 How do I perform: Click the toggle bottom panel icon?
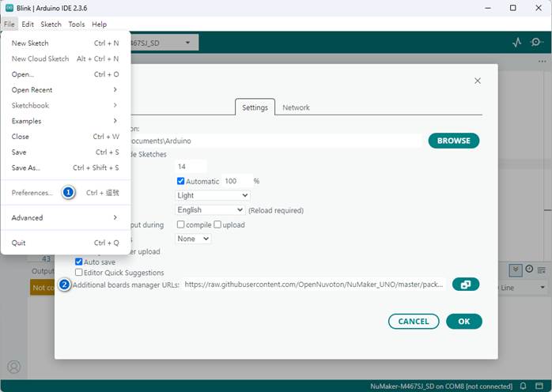coord(539,386)
